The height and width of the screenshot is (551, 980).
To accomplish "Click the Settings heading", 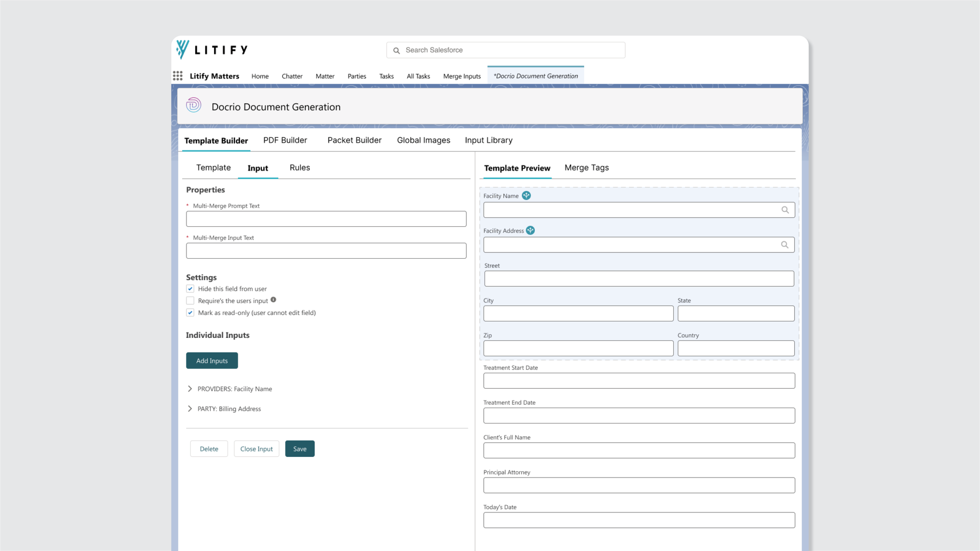I will (201, 277).
